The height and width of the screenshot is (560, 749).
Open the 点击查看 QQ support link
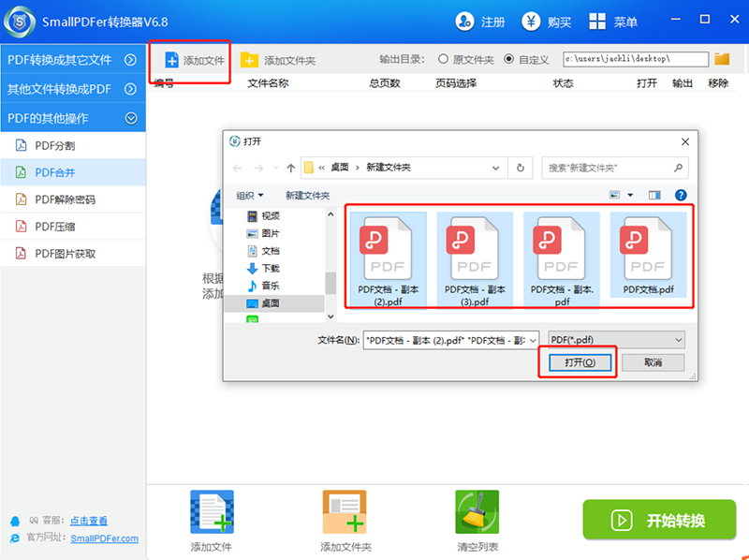tap(89, 521)
